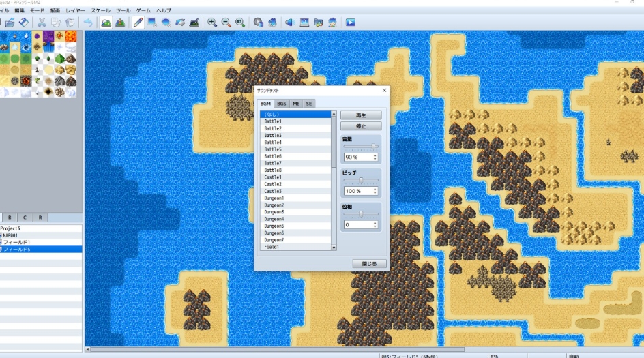The image size is (644, 358).
Task: Switch to Map editing mode icon
Action: (106, 23)
